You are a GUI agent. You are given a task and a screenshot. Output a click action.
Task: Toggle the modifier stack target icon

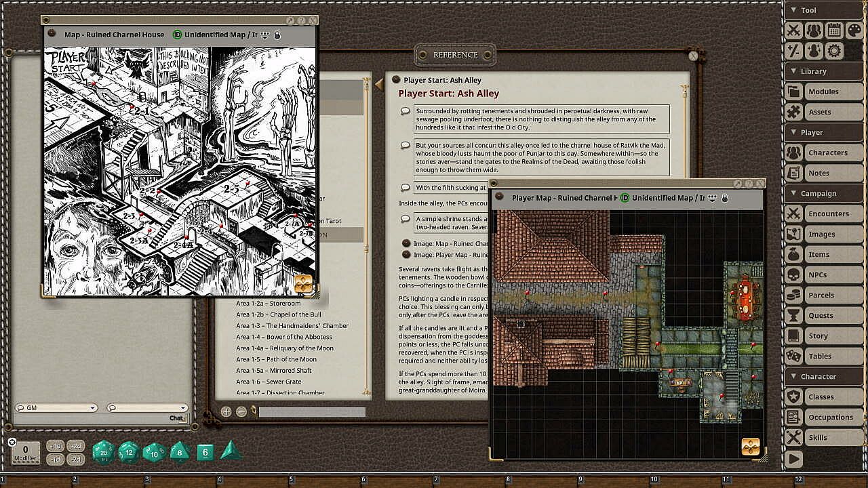(12, 442)
